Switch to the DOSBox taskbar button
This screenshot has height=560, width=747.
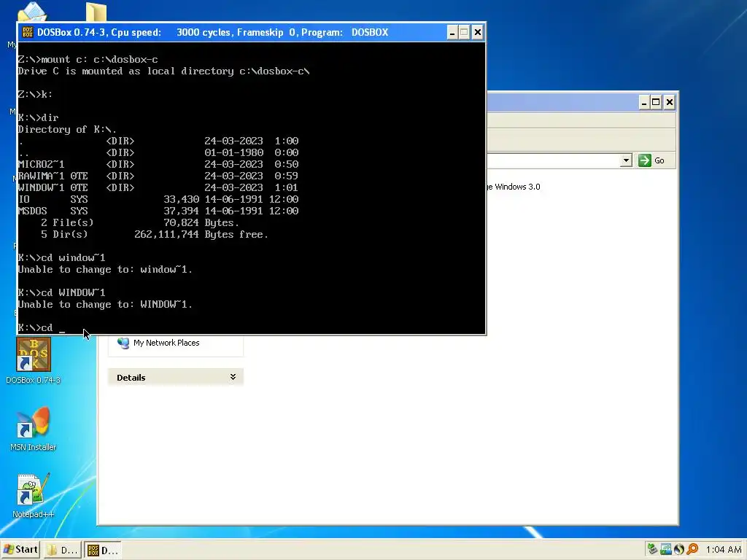[x=103, y=550]
